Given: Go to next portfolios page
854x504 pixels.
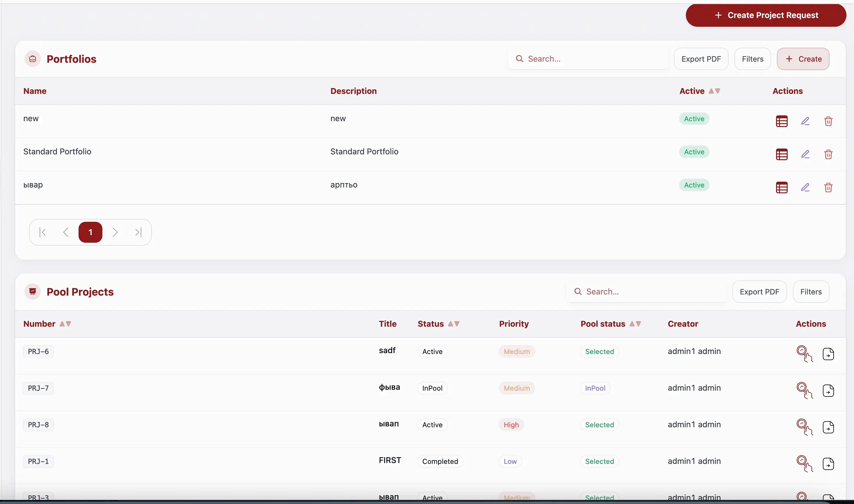Looking at the screenshot, I should (x=115, y=232).
